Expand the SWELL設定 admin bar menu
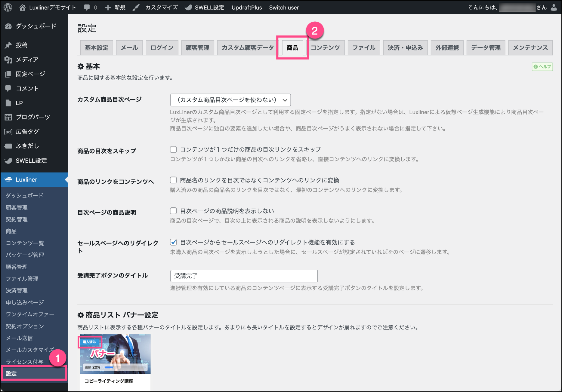Screen dimensions: 562x392 [x=205, y=8]
